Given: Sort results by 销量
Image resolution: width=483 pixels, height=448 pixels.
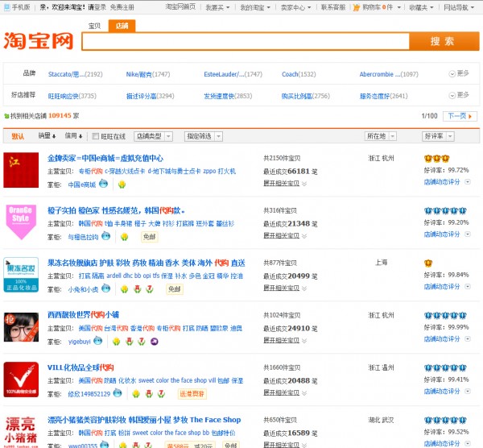Looking at the screenshot, I should coord(47,136).
